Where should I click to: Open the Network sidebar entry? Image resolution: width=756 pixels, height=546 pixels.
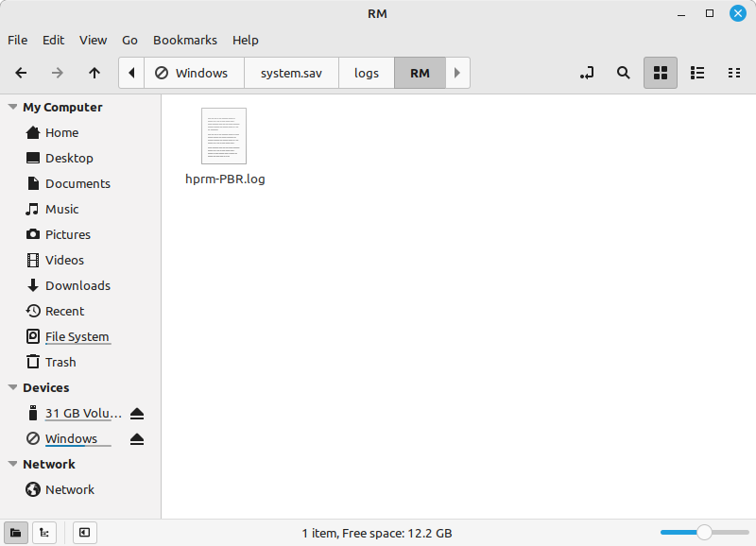coord(69,489)
